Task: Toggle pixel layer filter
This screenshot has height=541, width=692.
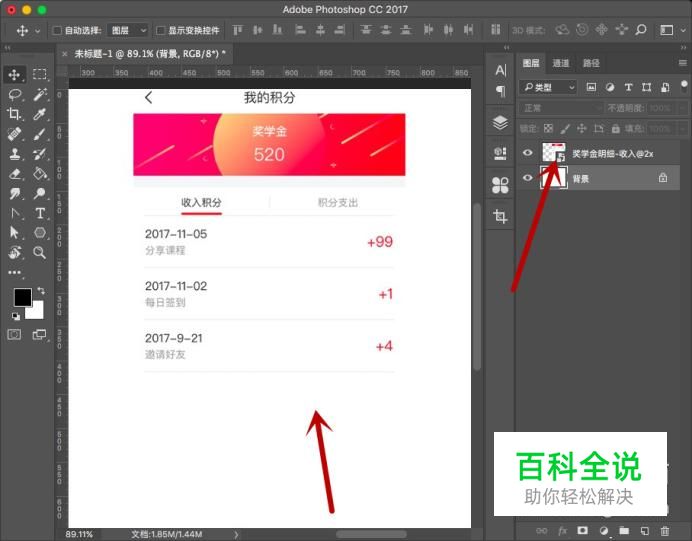Action: (591, 87)
